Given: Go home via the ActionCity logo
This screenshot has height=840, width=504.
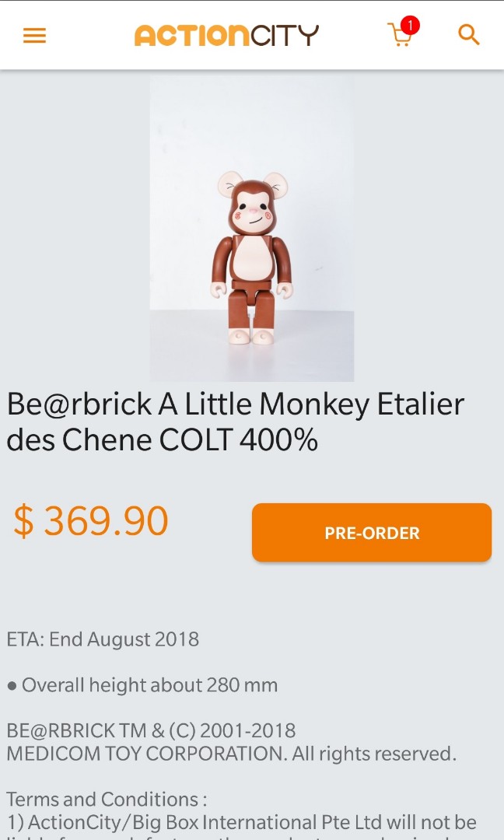Looking at the screenshot, I should coord(226,35).
